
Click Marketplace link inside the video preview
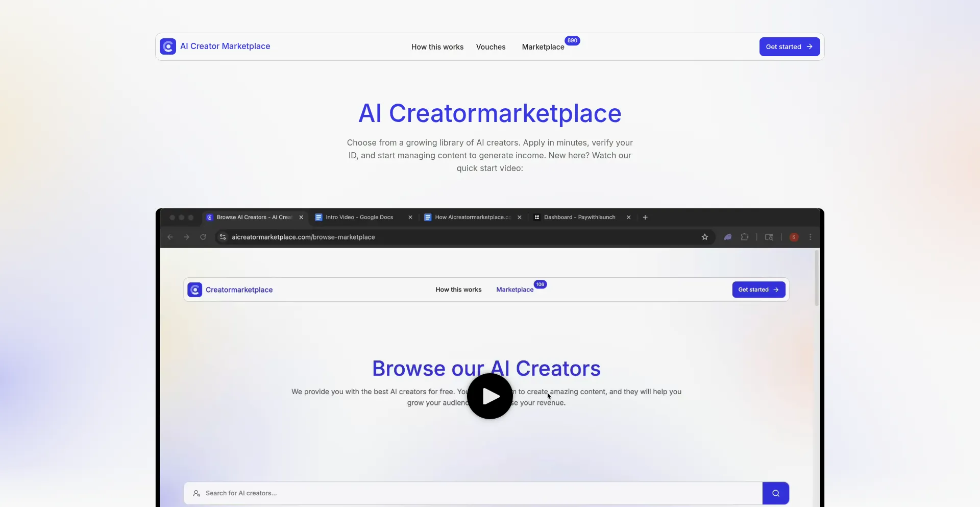(515, 289)
